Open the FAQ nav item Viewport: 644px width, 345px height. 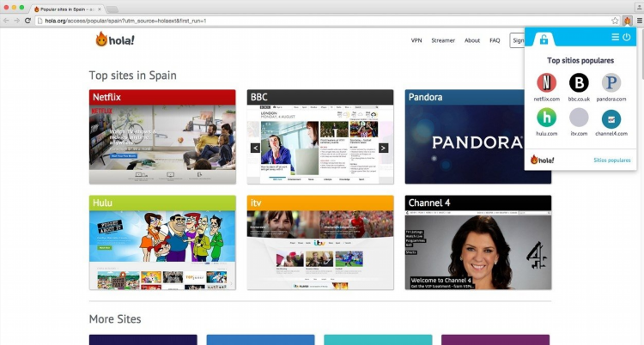[x=495, y=40]
